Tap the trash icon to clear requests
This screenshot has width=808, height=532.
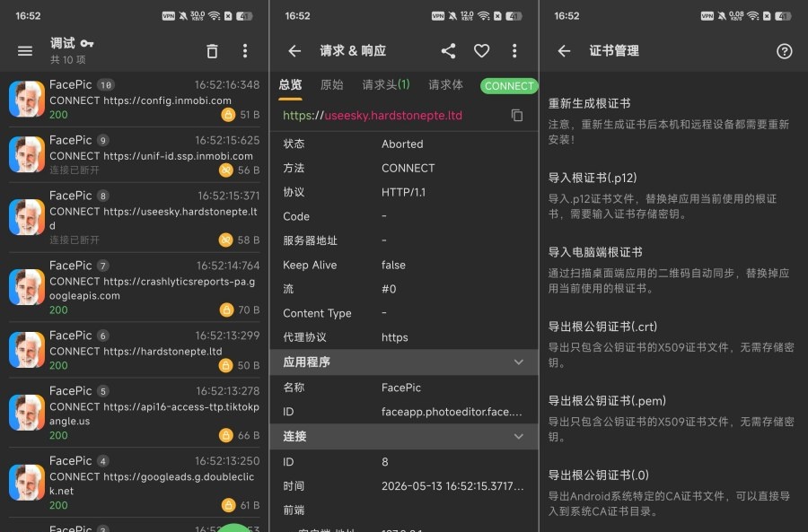[212, 51]
